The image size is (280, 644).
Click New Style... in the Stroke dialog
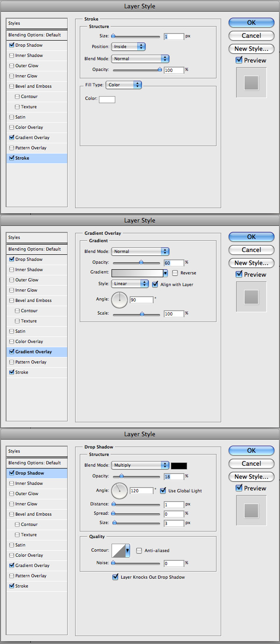point(251,49)
